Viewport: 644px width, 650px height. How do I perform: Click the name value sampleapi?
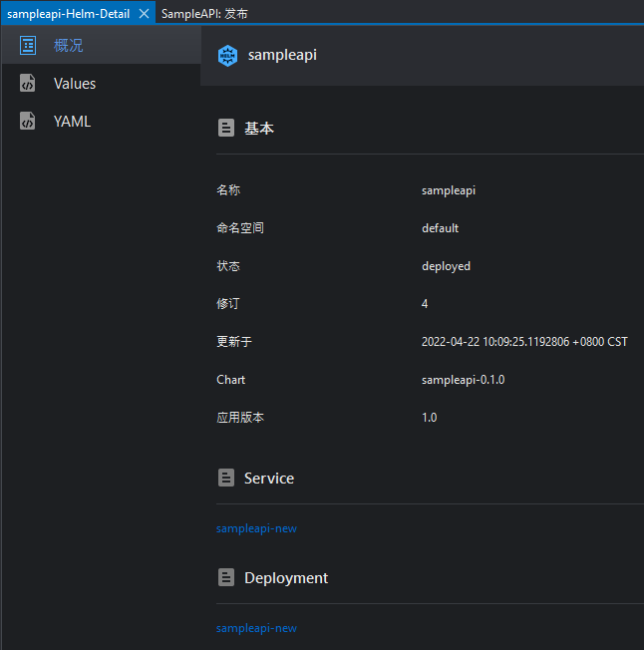[449, 190]
